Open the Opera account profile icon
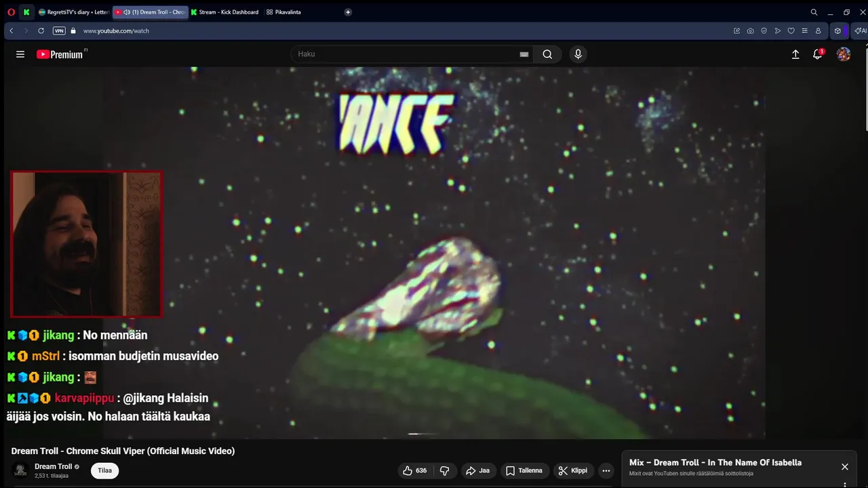The width and height of the screenshot is (868, 488). (818, 30)
